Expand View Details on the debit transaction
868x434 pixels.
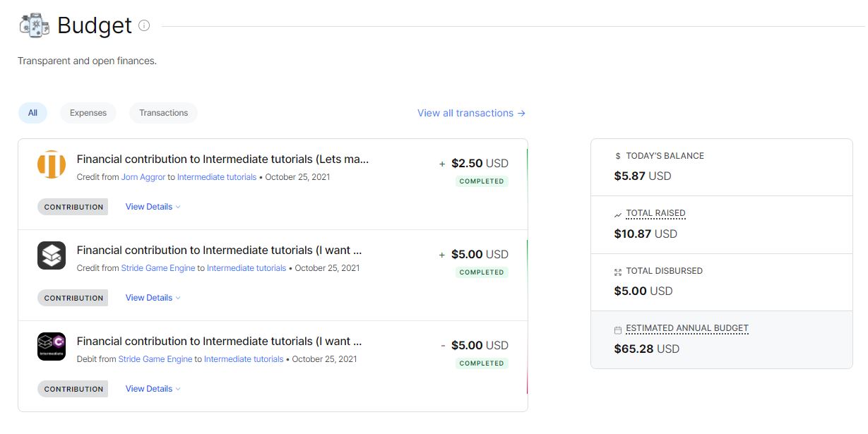coord(152,388)
